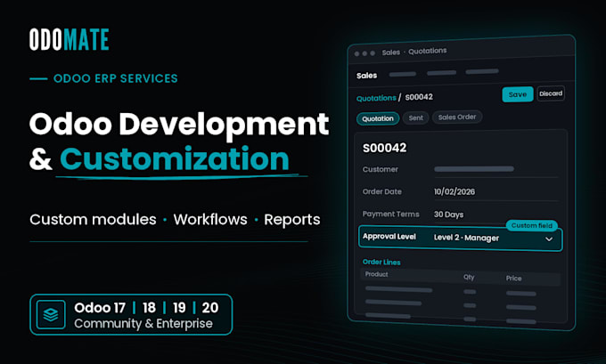Screen dimensions: 606x364
Task: Select the Sent status pill
Action: coord(416,117)
